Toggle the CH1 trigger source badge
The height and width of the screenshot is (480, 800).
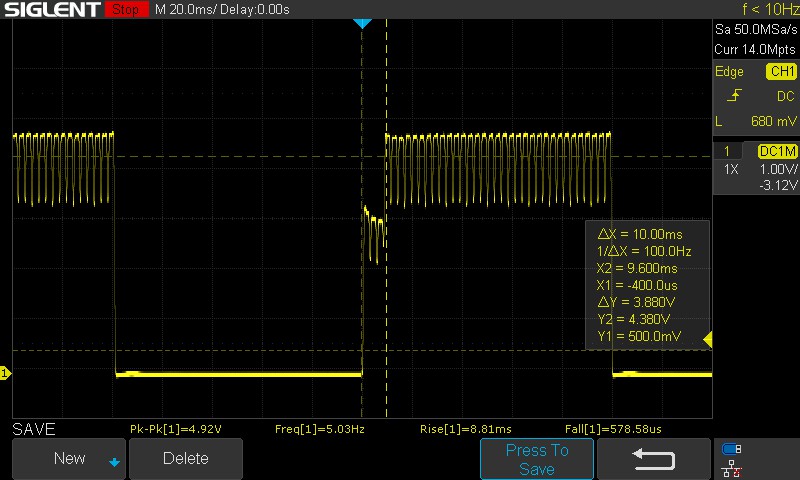(x=781, y=71)
